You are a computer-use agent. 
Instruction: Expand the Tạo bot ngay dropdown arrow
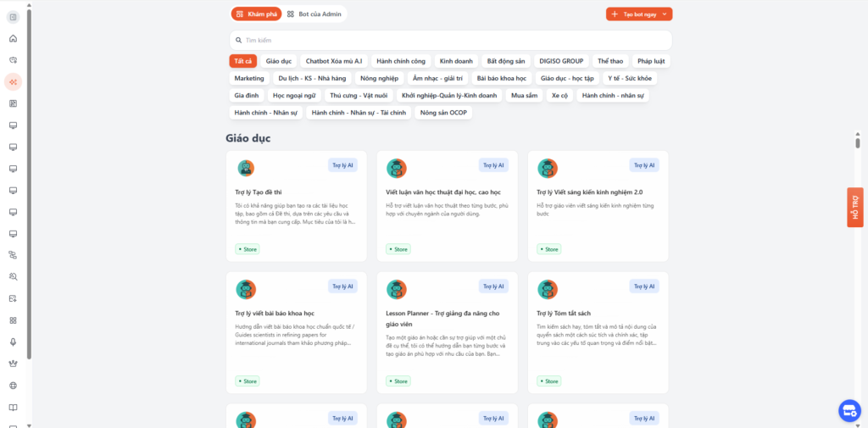[665, 14]
